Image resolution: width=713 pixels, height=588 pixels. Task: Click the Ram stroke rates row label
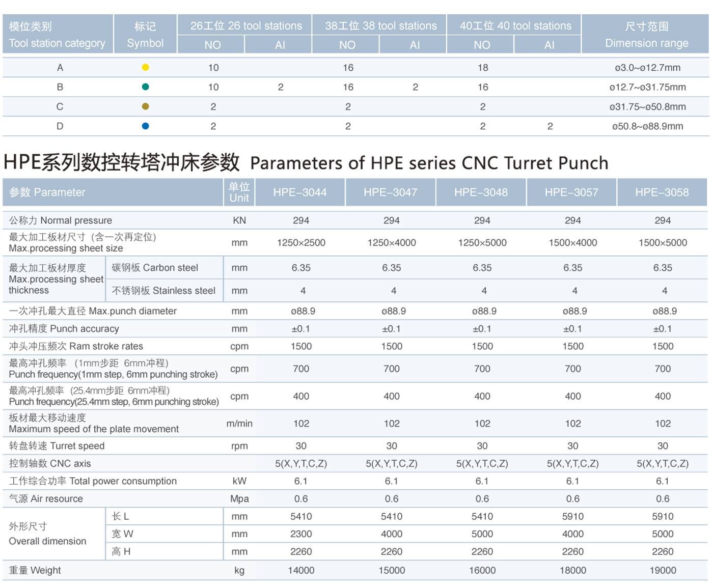(x=76, y=346)
